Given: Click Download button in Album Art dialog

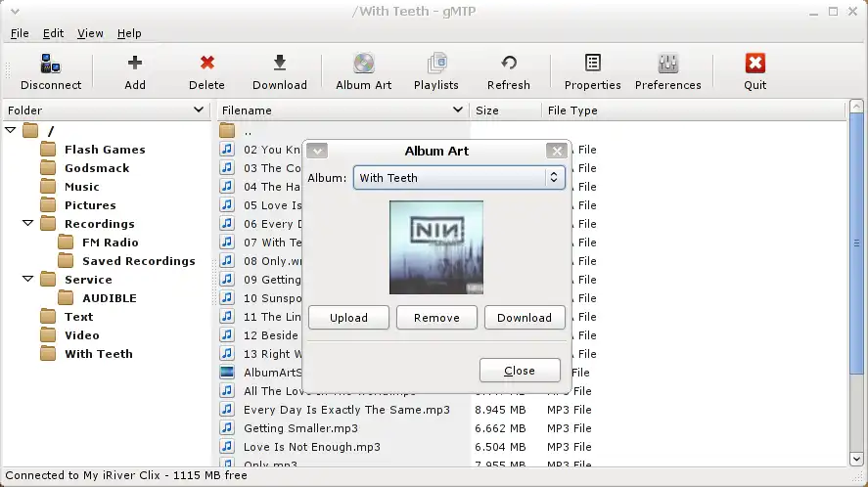Looking at the screenshot, I should tap(525, 318).
